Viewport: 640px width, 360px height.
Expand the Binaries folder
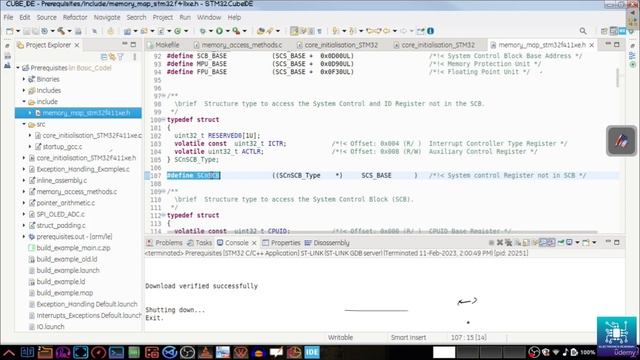tap(24, 79)
